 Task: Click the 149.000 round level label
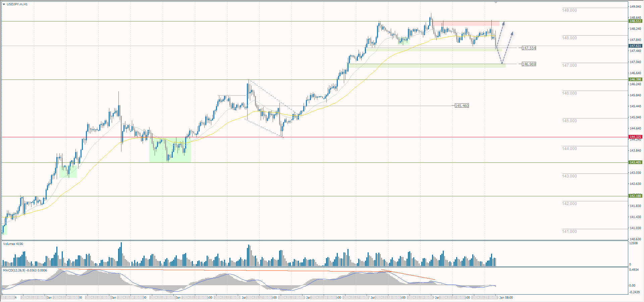570,10
